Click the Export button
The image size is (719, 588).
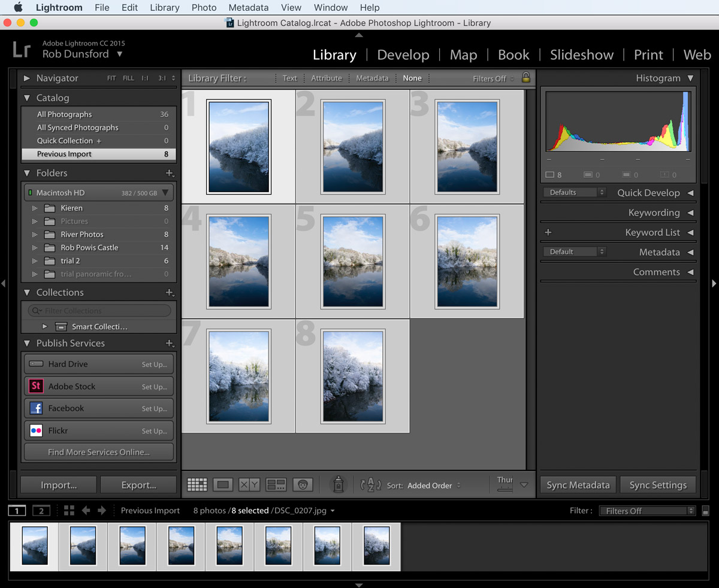tap(138, 484)
